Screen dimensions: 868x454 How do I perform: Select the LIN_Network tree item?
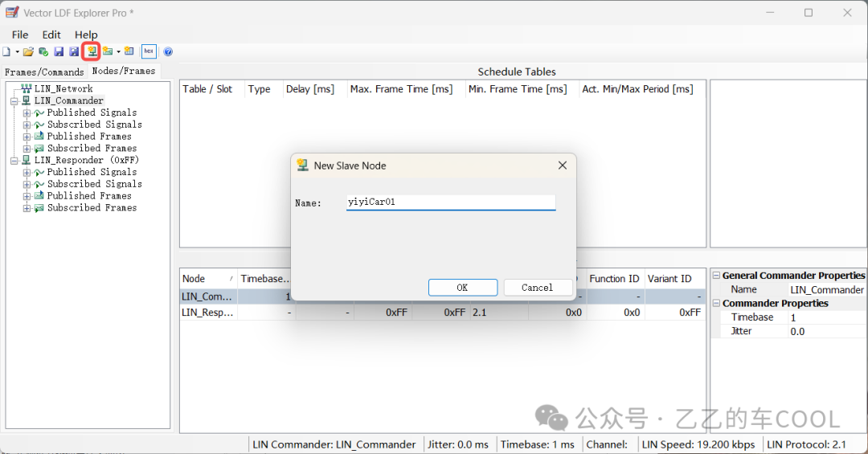(63, 88)
